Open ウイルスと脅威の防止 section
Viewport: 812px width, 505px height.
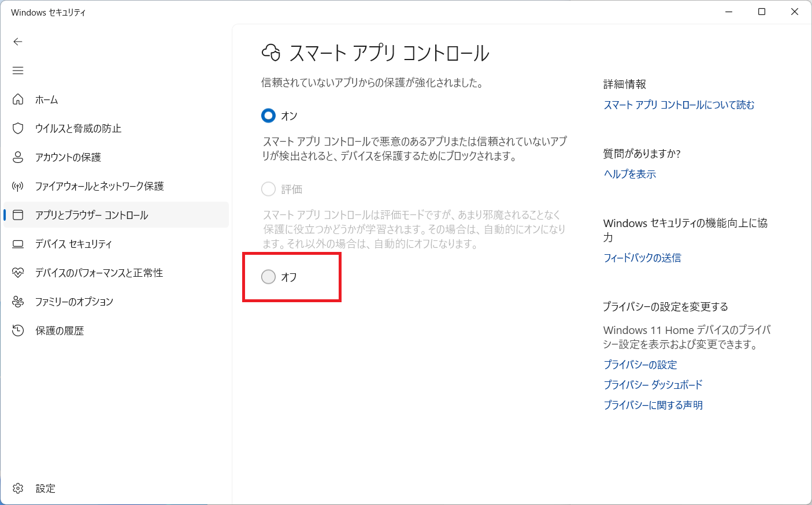click(116, 128)
